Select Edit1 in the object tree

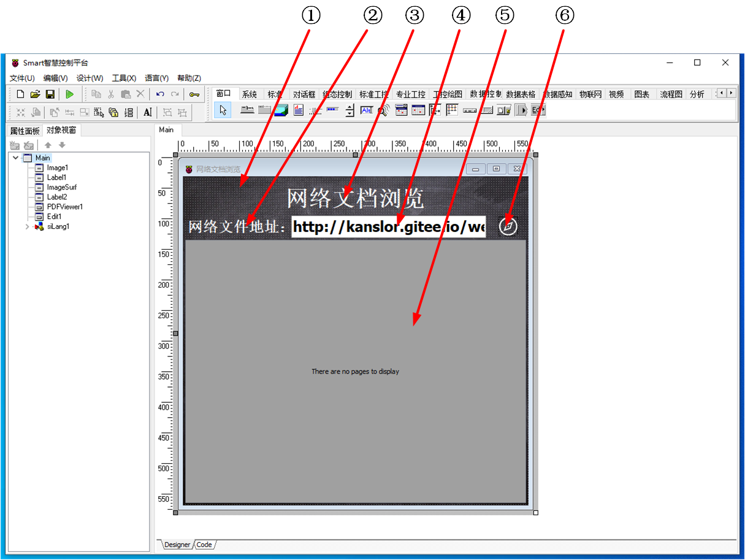[x=55, y=217]
